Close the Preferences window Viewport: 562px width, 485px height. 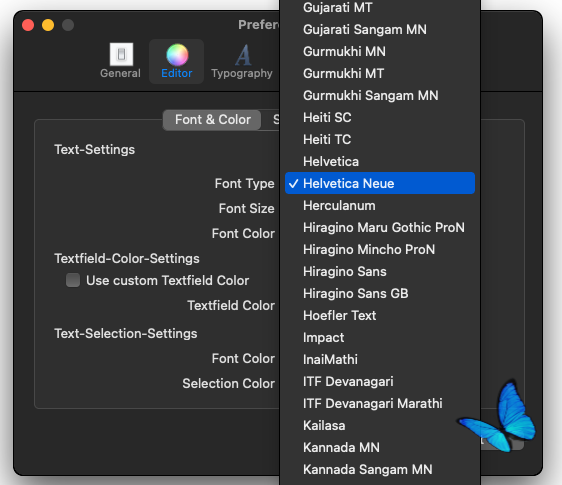coord(28,25)
